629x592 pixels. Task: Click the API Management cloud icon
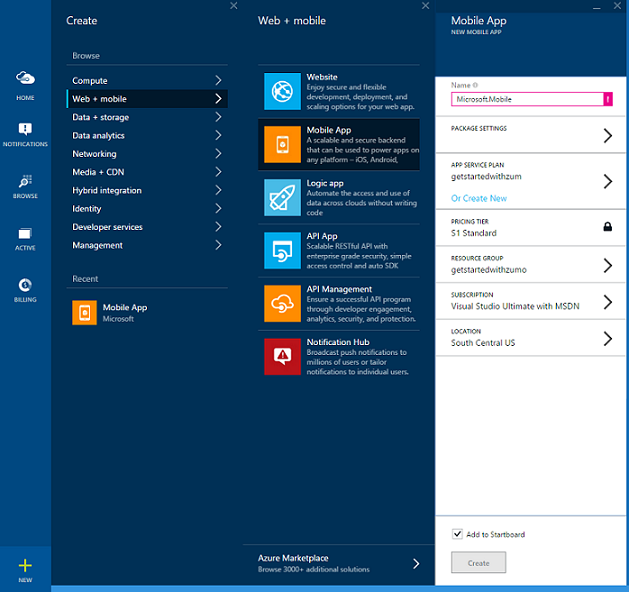coord(282,303)
